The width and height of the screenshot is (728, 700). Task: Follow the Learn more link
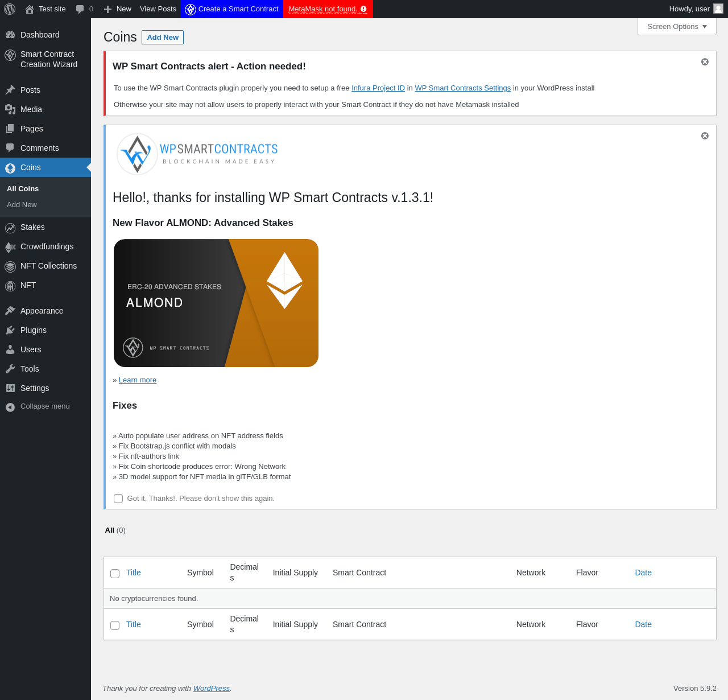[138, 380]
